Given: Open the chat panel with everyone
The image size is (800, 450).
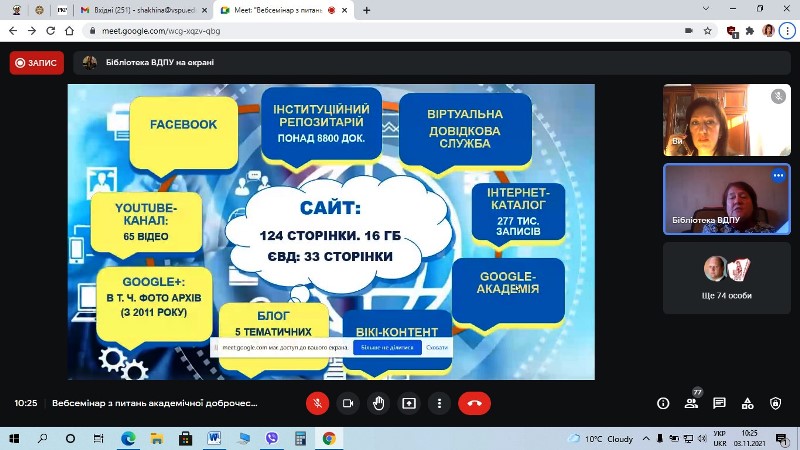Looking at the screenshot, I should pyautogui.click(x=719, y=403).
